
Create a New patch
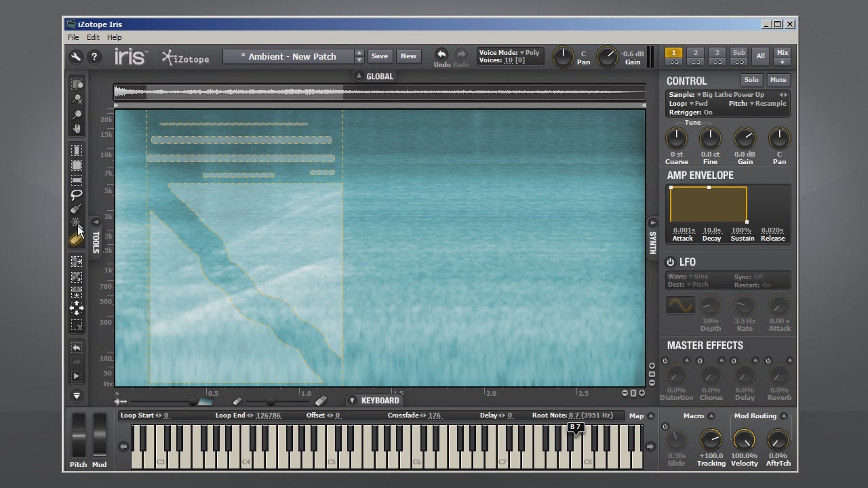click(408, 56)
